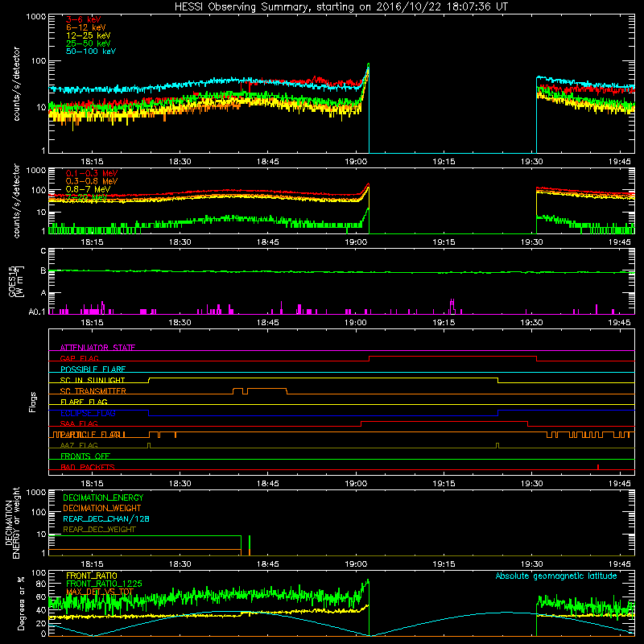
Task: Pick the 50-100 keV legend label
Action: click(x=91, y=52)
